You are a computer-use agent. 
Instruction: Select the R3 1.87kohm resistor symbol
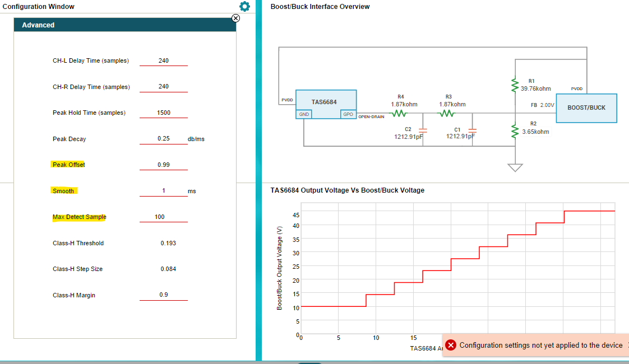(446, 114)
